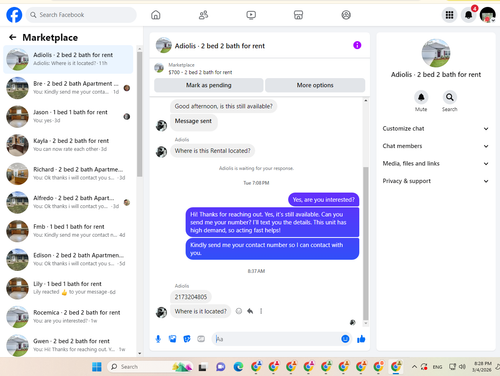Image resolution: width=500 pixels, height=376 pixels.
Task: Expand Media, files and links section
Action: pos(436,164)
